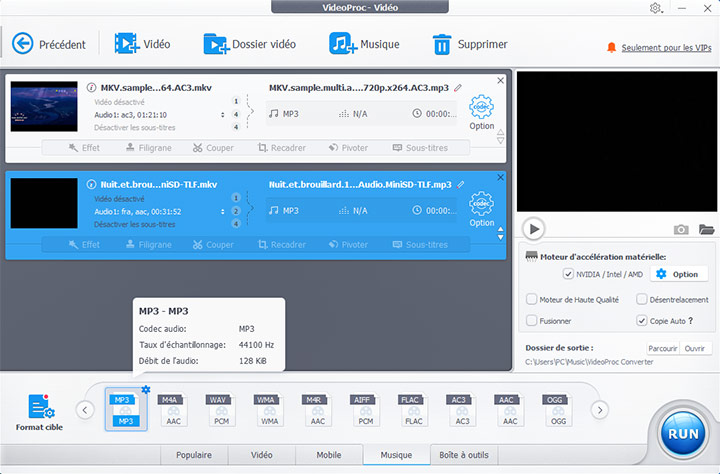Toggle NVIDIA / Intel / AMD checkbox
Screen dimensions: 720x474
pyautogui.click(x=568, y=274)
